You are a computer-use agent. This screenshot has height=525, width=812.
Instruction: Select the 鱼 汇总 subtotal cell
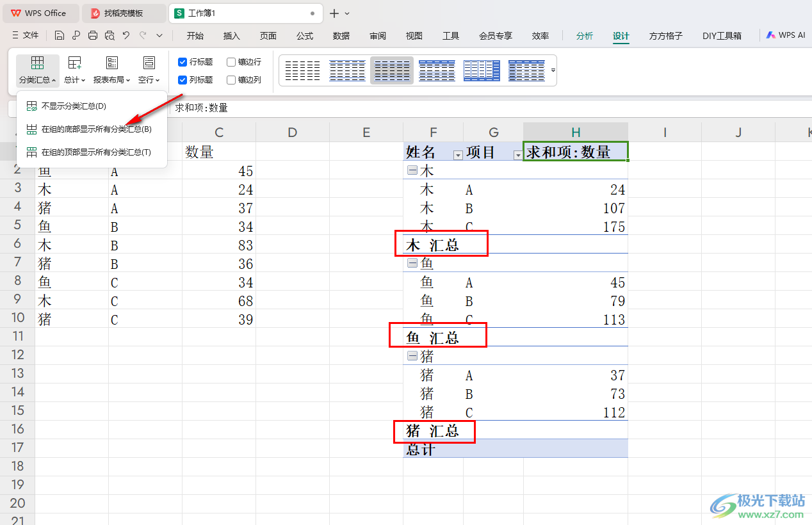pyautogui.click(x=433, y=337)
